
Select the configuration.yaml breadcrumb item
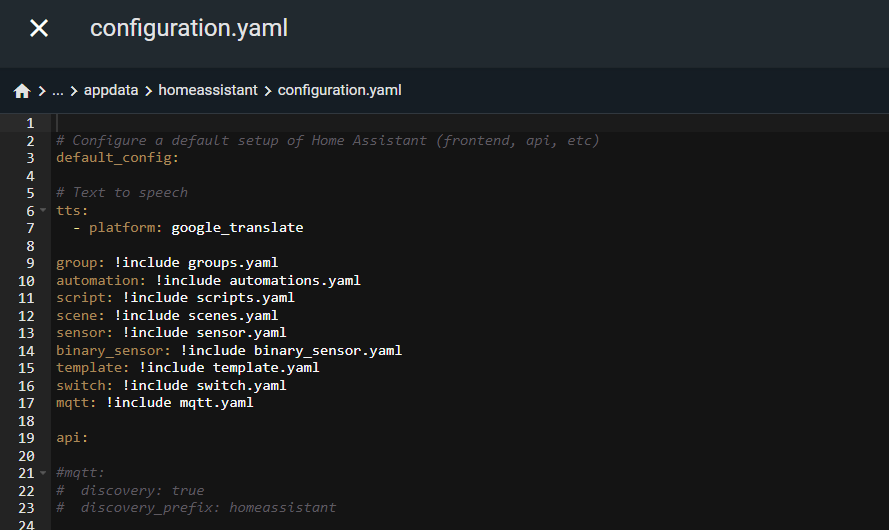coord(339,90)
